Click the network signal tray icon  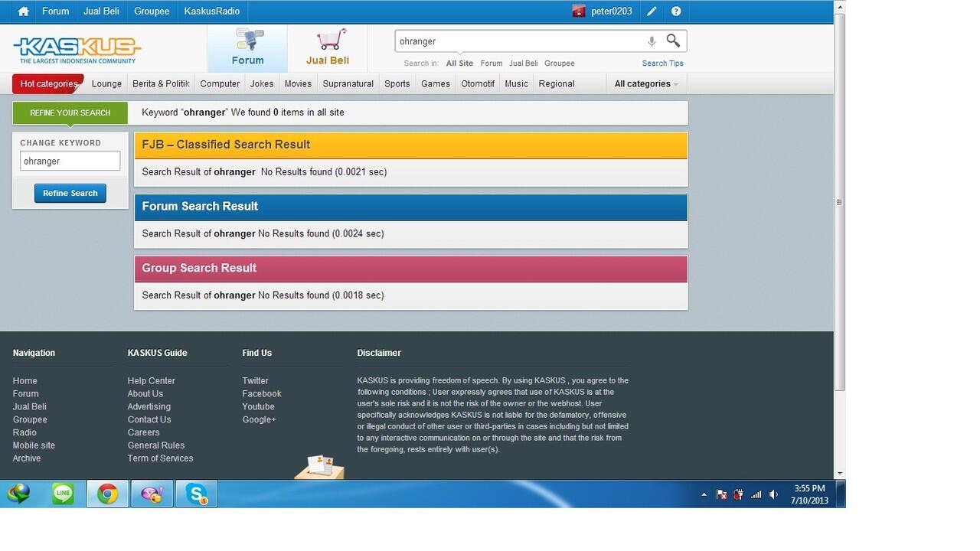tap(756, 495)
